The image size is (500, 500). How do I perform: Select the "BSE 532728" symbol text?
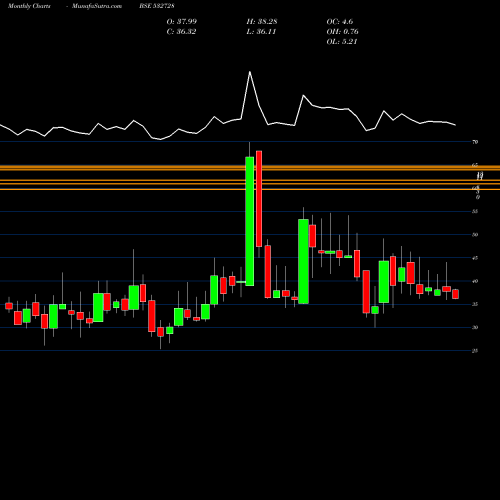pos(157,6)
